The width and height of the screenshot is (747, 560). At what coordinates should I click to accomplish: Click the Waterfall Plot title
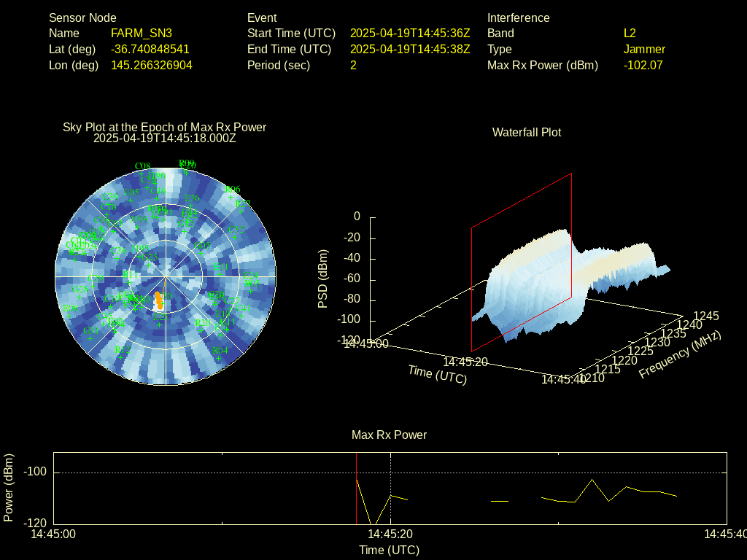coord(527,132)
